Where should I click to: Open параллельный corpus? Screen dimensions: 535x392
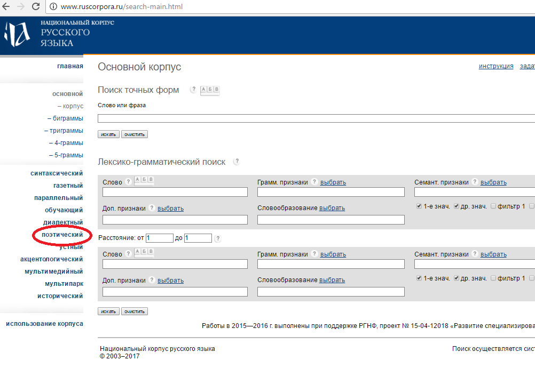pyautogui.click(x=58, y=198)
